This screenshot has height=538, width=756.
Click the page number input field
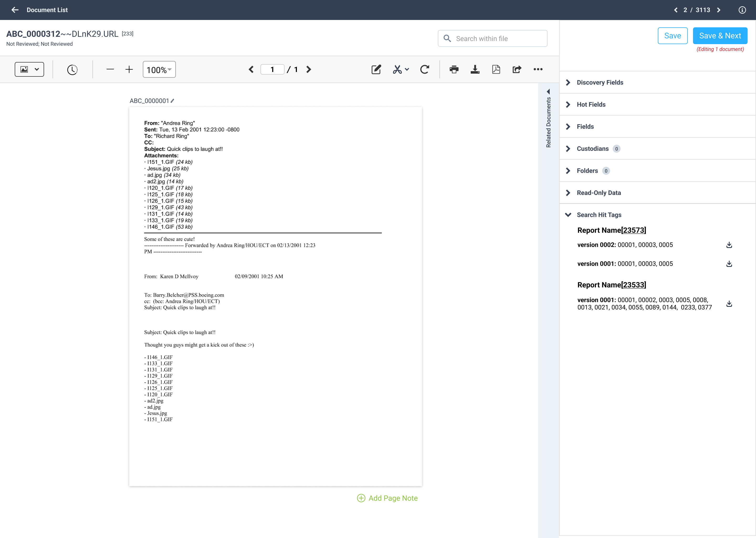[272, 69]
